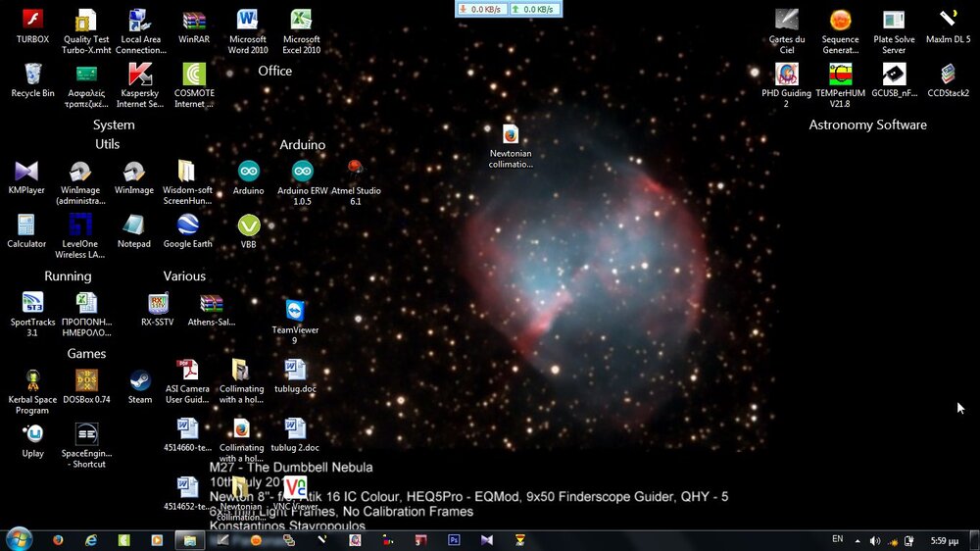Open Firefox from the taskbar
The width and height of the screenshot is (980, 551).
58,540
